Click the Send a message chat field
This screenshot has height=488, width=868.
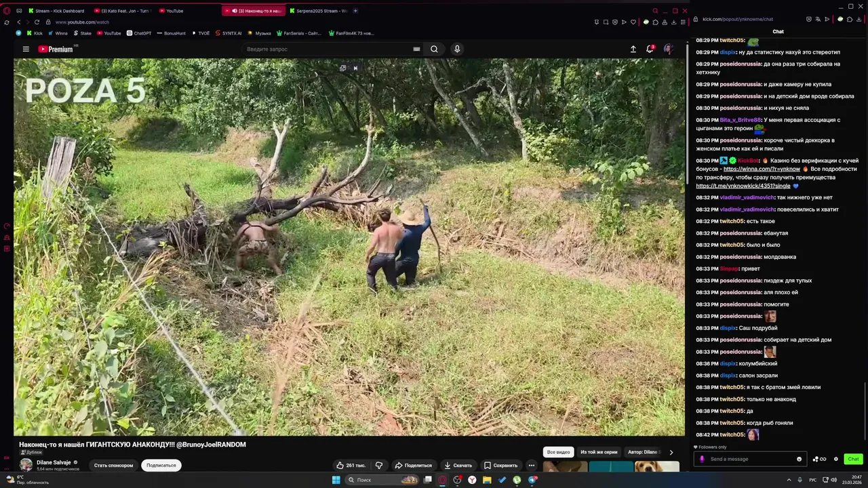click(750, 459)
